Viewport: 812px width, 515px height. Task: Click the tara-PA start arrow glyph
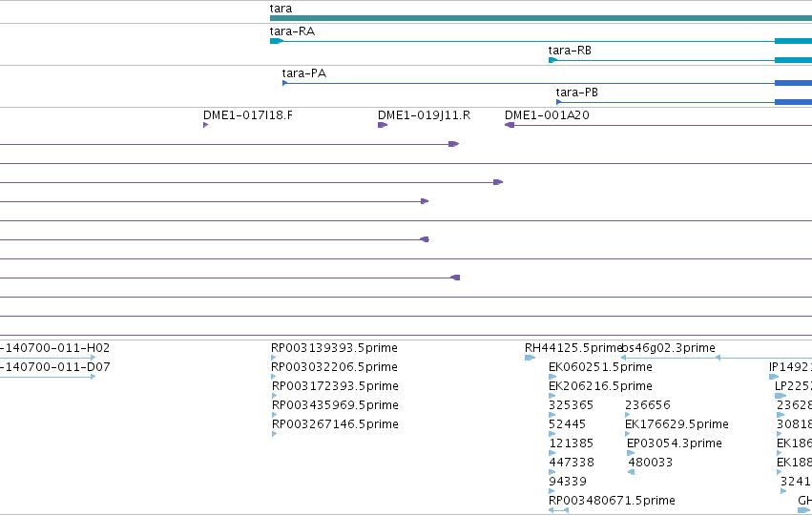pos(285,83)
